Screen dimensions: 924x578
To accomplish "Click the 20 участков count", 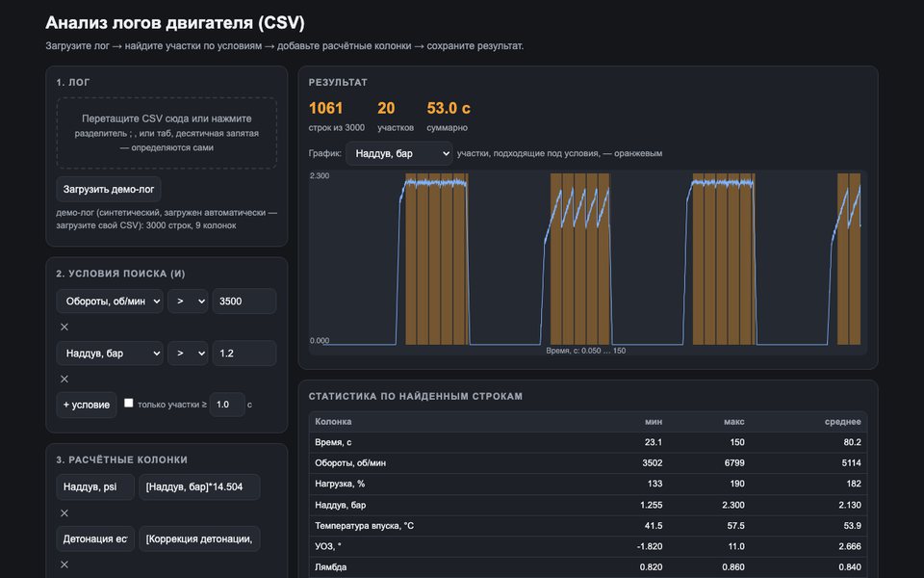I will point(386,108).
